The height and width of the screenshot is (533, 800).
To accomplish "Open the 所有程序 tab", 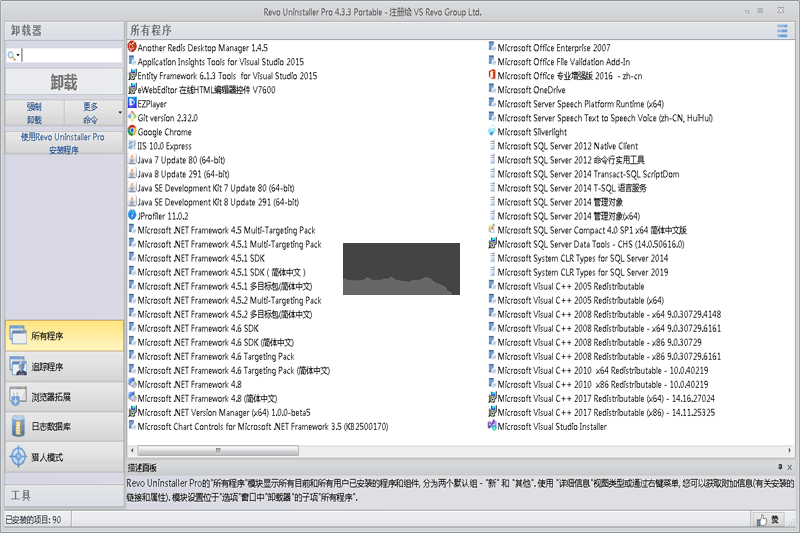I will coord(64,336).
